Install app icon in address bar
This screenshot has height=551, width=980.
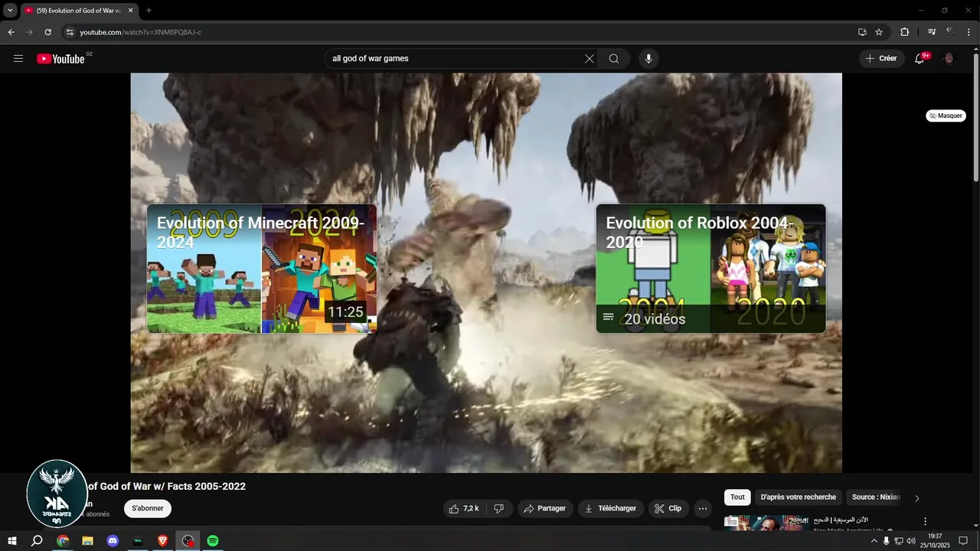coord(862,32)
